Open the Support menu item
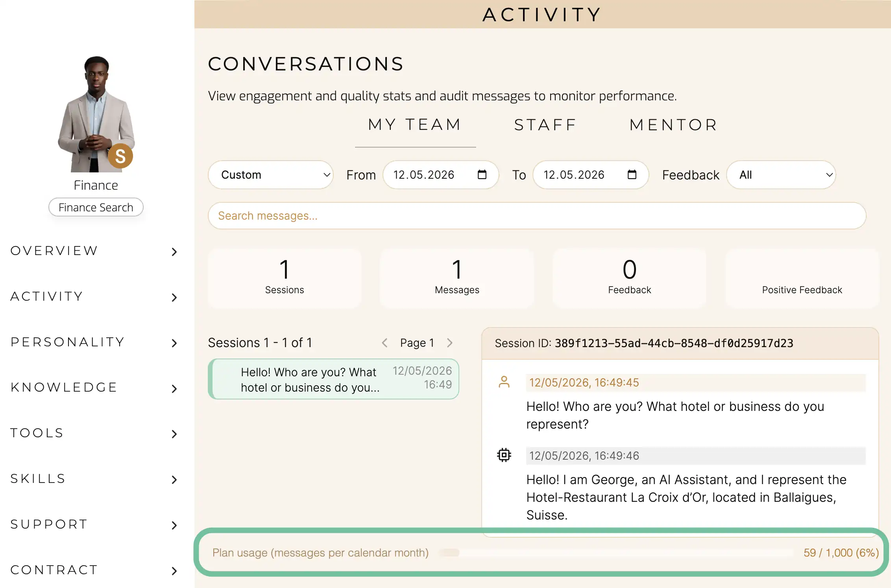 click(x=49, y=524)
